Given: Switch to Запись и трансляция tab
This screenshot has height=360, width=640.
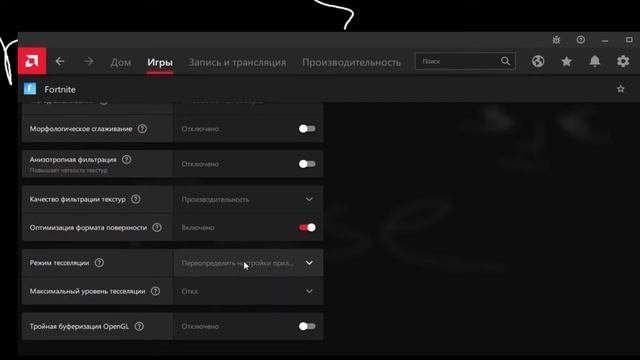Looking at the screenshot, I should [x=237, y=62].
